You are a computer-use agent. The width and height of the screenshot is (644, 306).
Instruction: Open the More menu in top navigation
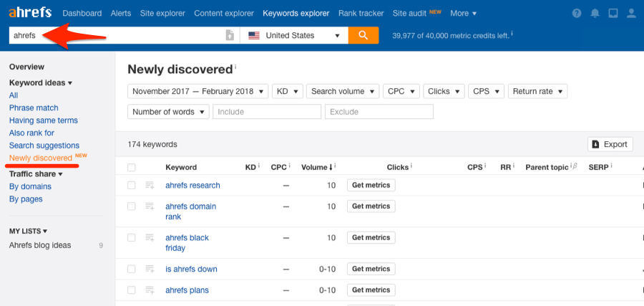[x=463, y=13]
